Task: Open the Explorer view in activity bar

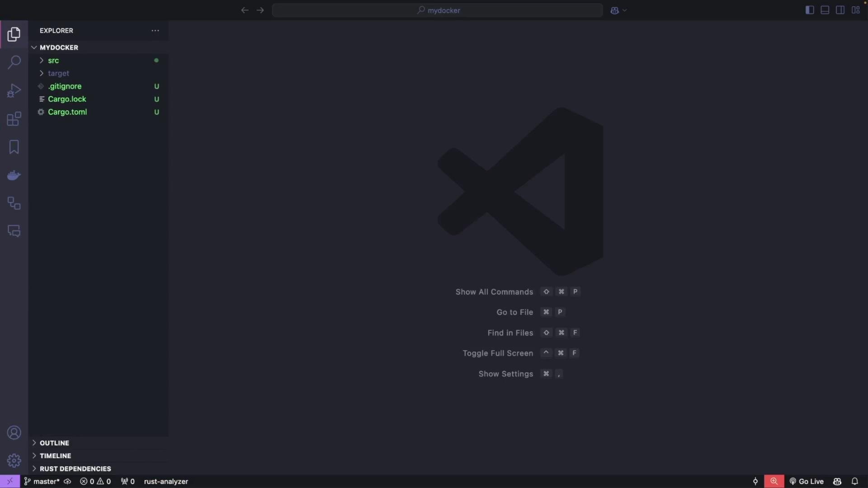Action: [14, 34]
